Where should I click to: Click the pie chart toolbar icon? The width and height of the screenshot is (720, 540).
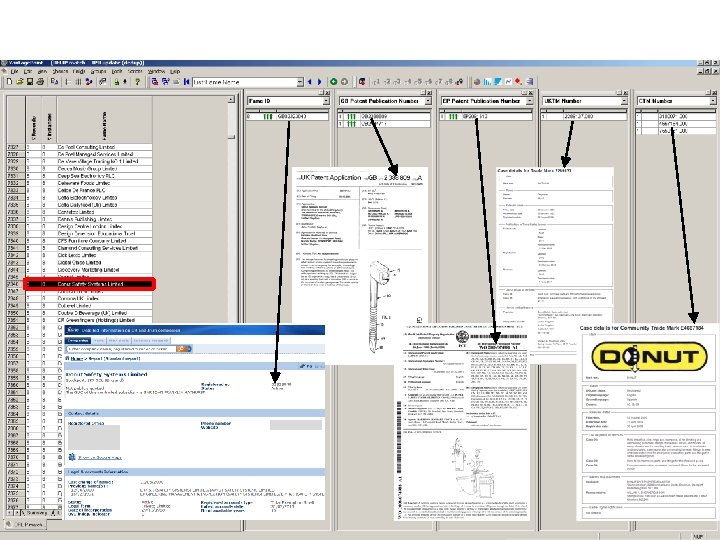[477, 82]
